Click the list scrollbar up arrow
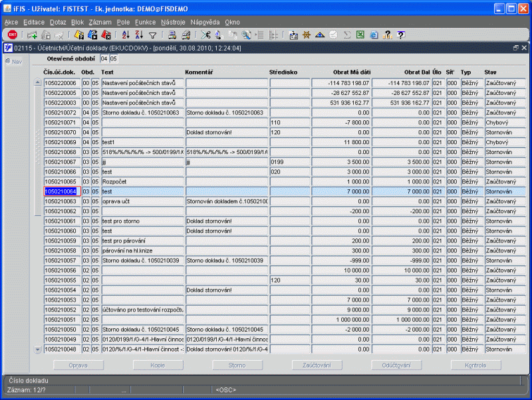532x400 pixels. tap(38, 82)
